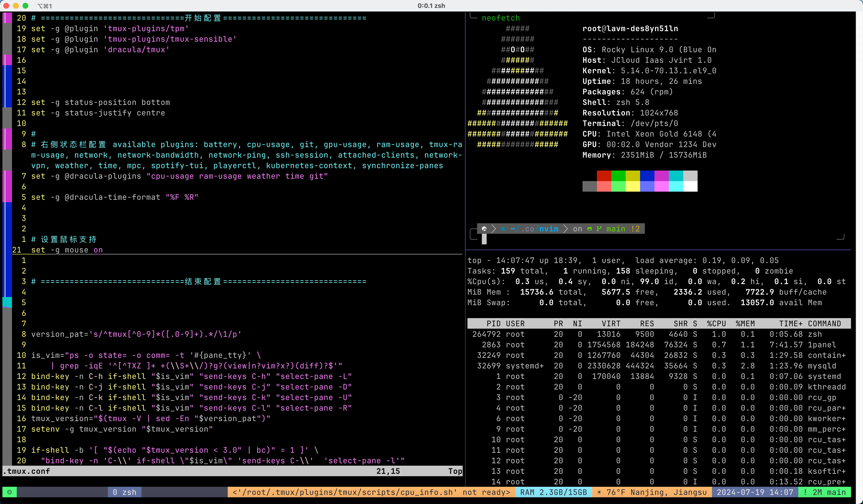Viewport: 863px width, 504px height.
Task: Click the bright yellow block in neofetch palette
Action: pyautogui.click(x=633, y=186)
